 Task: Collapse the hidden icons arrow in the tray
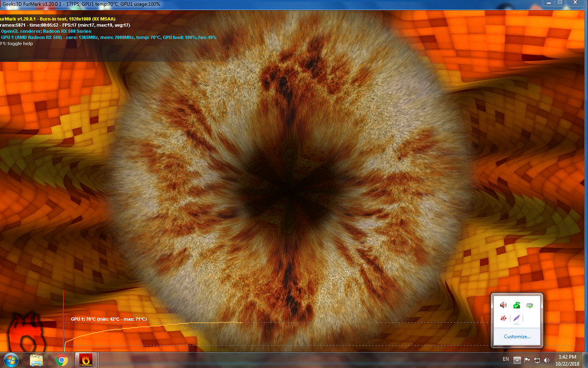coord(517,360)
